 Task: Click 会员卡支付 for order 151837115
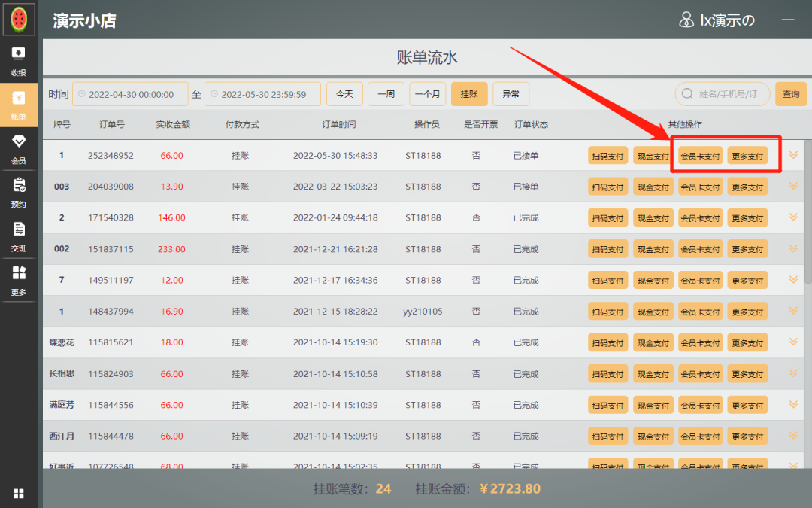[x=700, y=249]
